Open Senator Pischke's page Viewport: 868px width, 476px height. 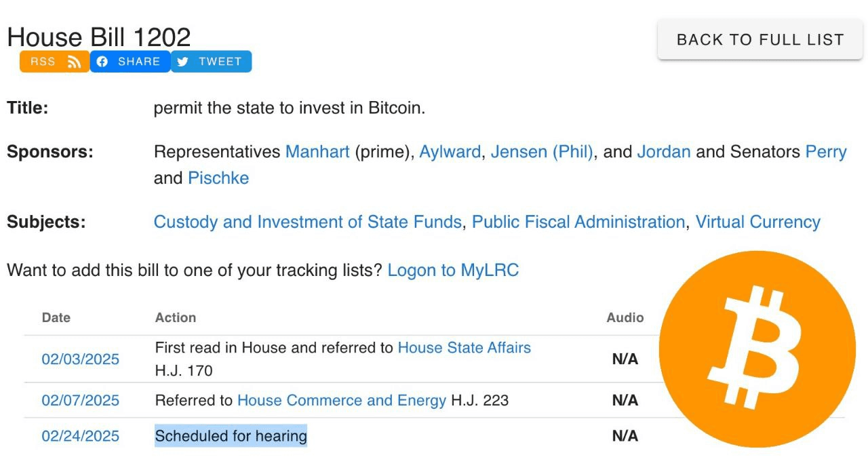click(218, 178)
